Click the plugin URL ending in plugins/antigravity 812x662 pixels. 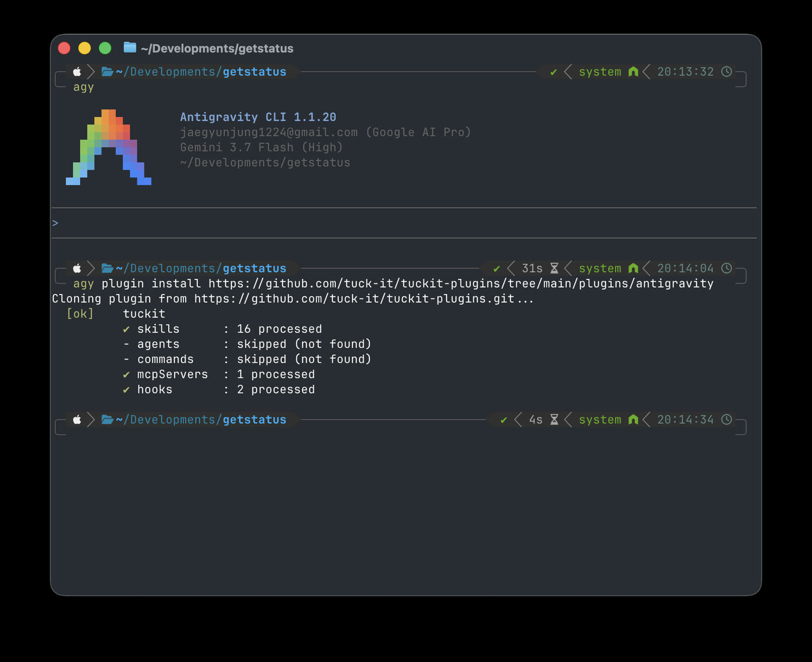coord(461,283)
